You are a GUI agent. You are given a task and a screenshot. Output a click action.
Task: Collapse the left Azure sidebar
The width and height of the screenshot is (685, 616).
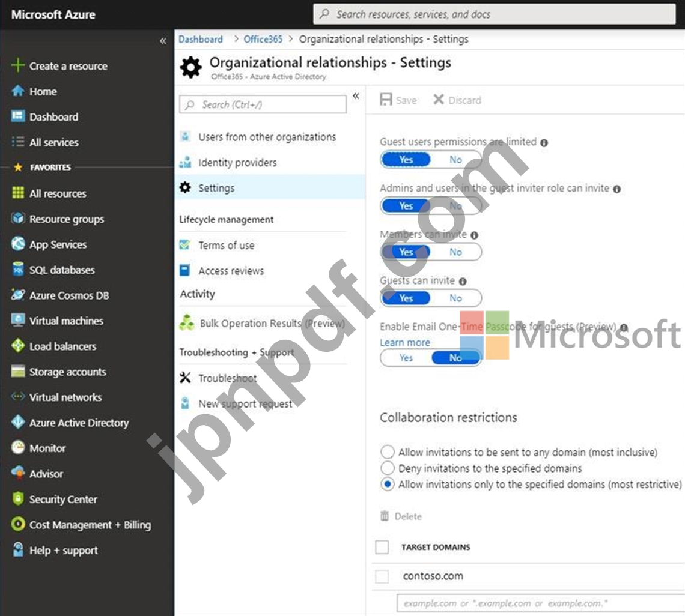[x=163, y=41]
